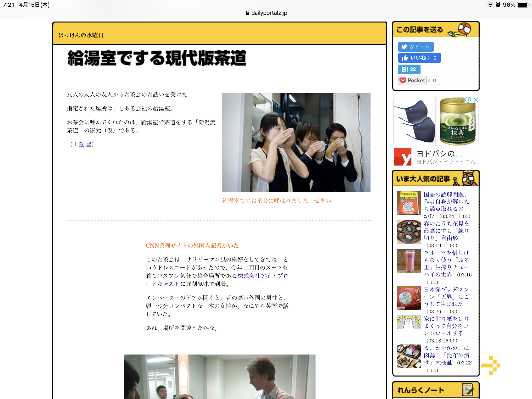Click the heading CNN系列サイトの外国人記者がいた
532x399 pixels.
(192, 246)
